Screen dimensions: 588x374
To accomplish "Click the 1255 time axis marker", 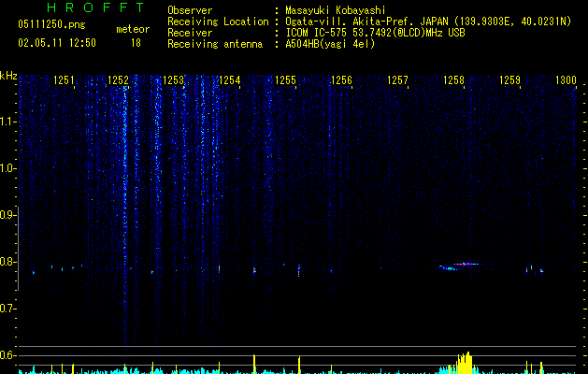I will click(285, 80).
